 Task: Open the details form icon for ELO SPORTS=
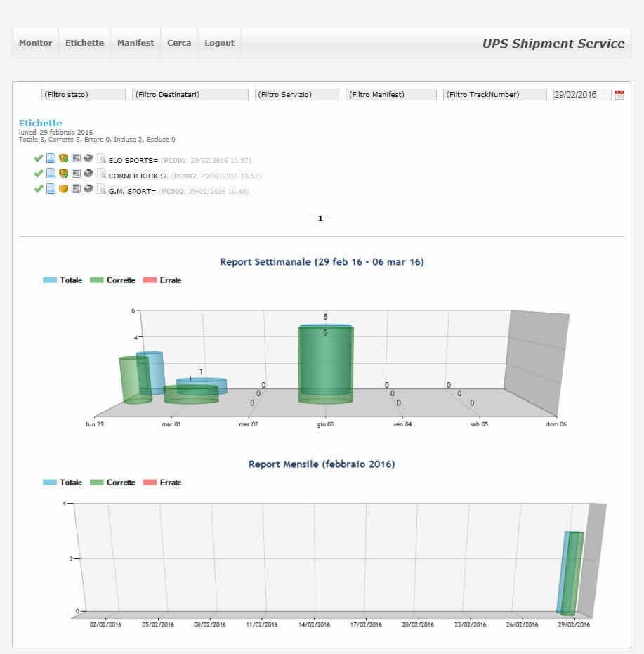point(76,158)
